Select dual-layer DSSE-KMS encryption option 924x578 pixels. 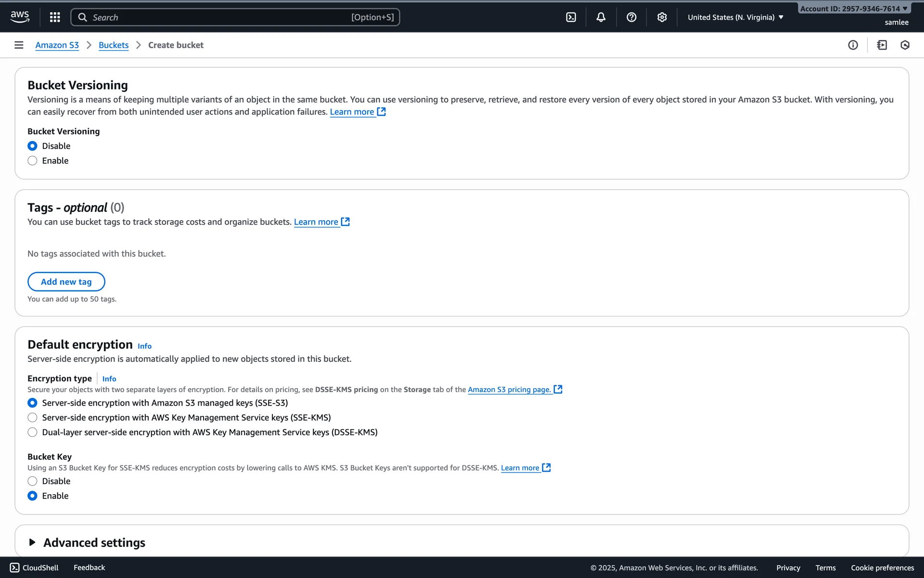coord(32,433)
